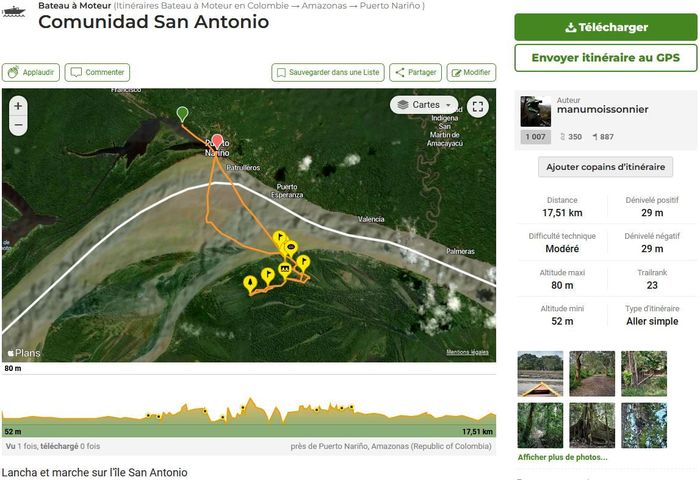This screenshot has width=700, height=480.
Task: Open the Bateau à Moteur category link
Action: [x=74, y=5]
